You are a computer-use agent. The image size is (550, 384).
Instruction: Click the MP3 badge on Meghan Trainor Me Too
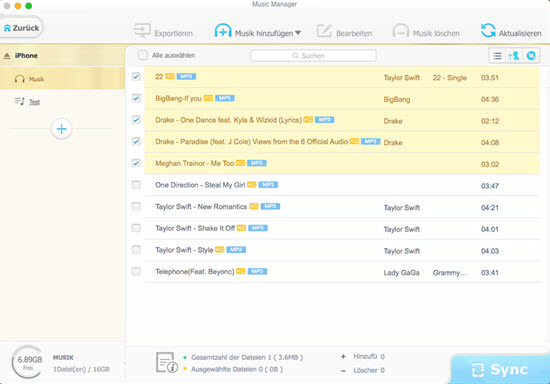(x=257, y=163)
